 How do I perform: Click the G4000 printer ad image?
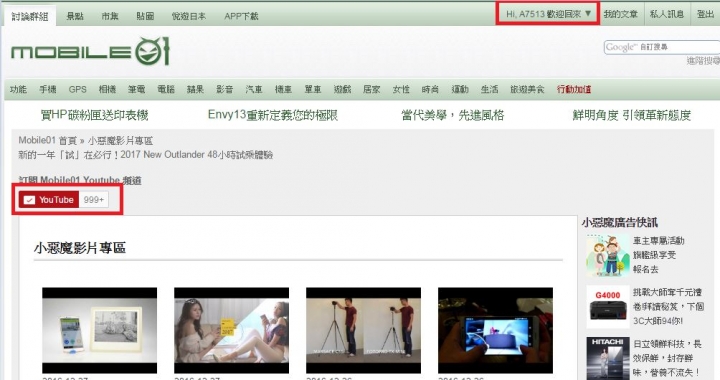pos(608,307)
